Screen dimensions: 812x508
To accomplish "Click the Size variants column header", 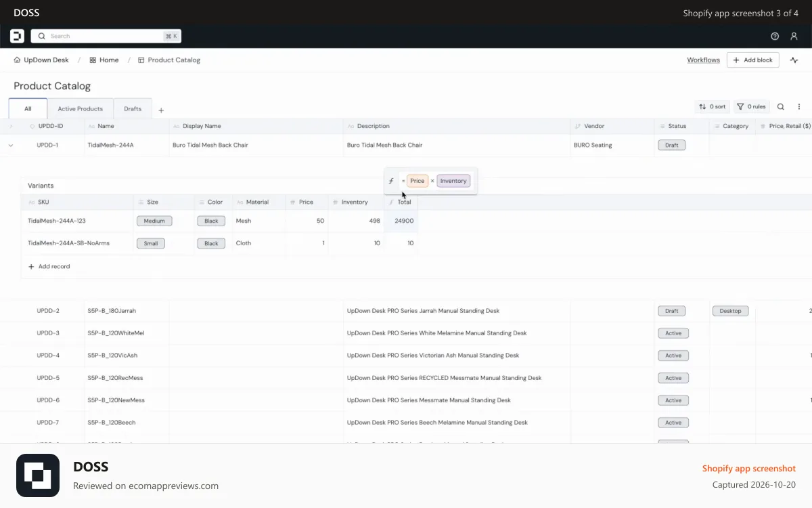I will coord(163,202).
